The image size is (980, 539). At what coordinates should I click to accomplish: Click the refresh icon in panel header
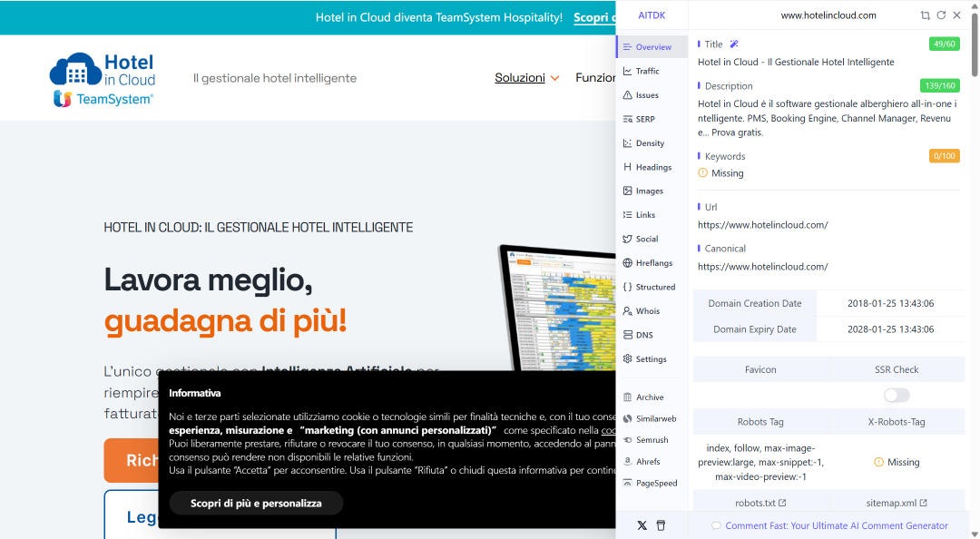click(941, 15)
